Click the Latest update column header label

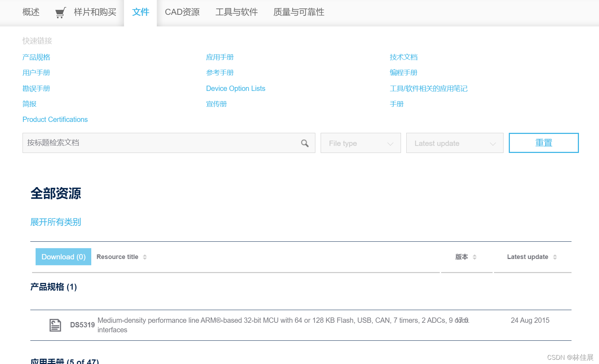click(x=527, y=257)
